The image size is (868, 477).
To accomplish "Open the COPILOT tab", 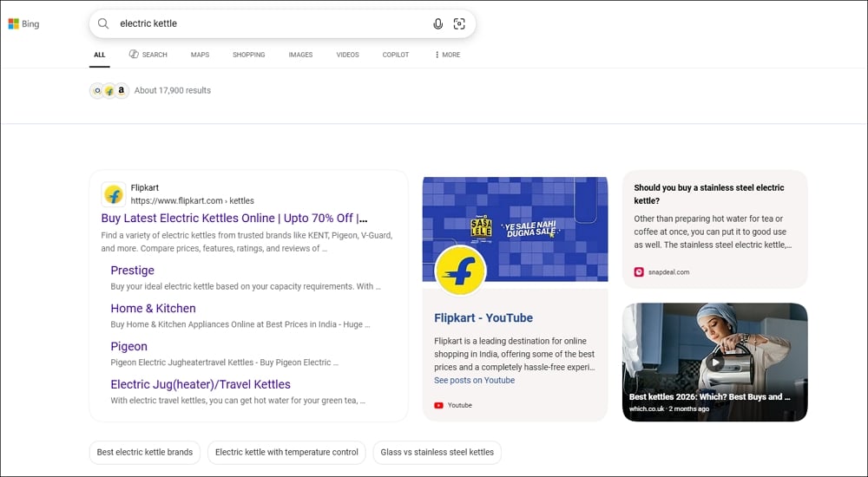I will pos(395,55).
